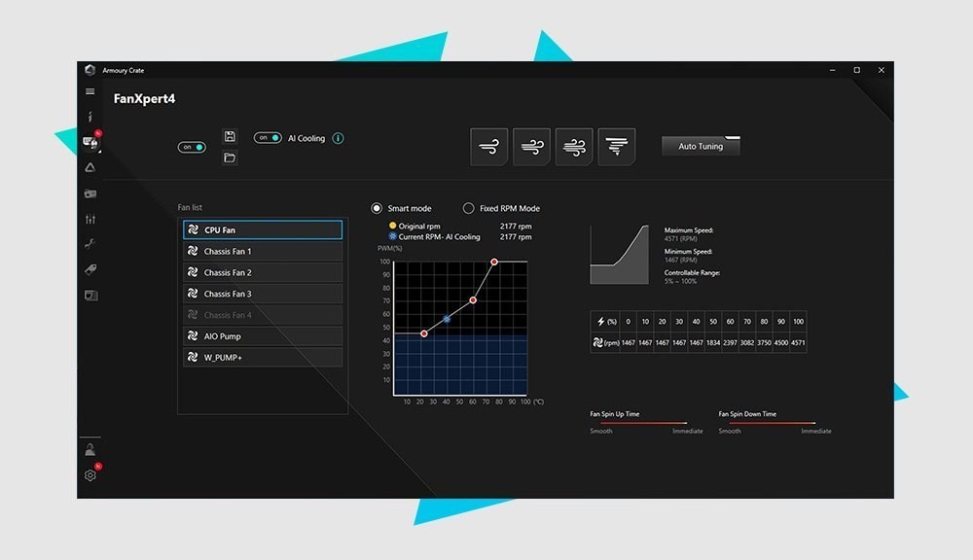This screenshot has height=560, width=973.
Task: Click the Maximum Speed label
Action: (689, 230)
